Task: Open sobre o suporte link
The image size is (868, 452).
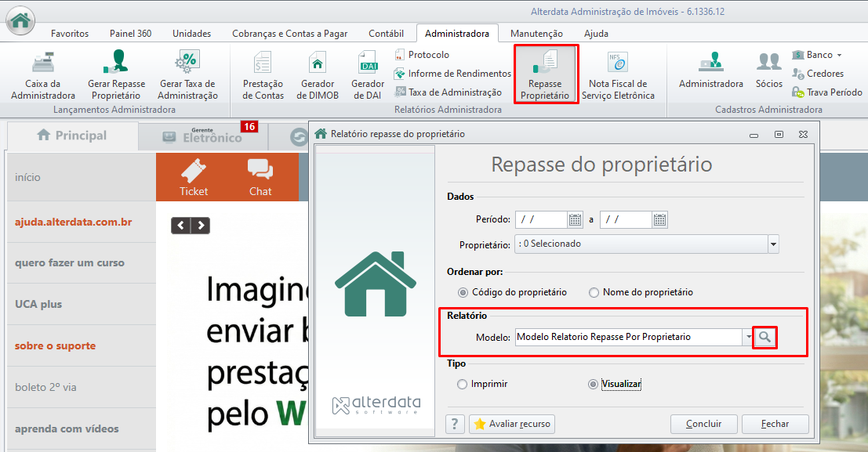Action: (56, 345)
